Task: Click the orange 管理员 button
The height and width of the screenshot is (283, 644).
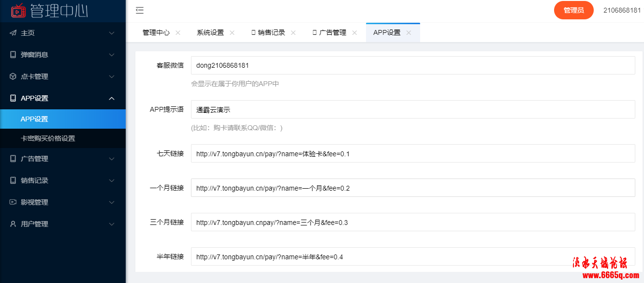Action: [574, 10]
